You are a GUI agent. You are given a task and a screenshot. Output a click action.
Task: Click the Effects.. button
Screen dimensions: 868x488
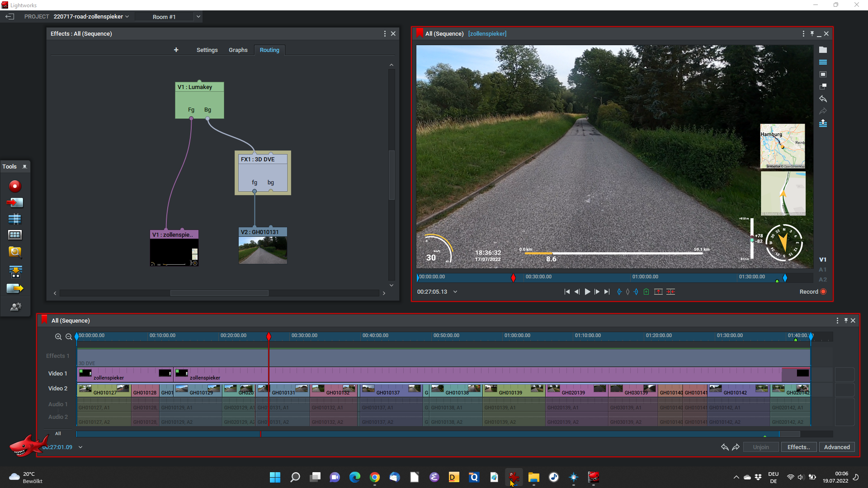coord(798,447)
